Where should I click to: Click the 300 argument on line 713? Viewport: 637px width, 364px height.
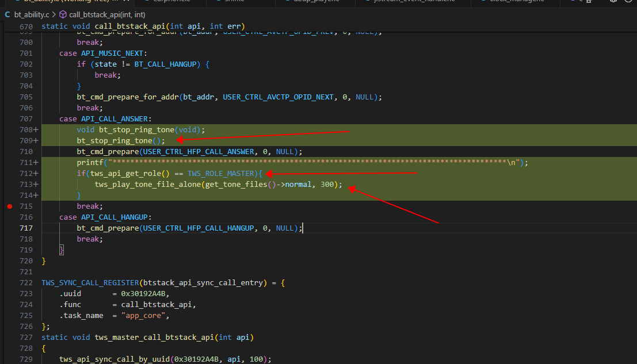coord(327,185)
